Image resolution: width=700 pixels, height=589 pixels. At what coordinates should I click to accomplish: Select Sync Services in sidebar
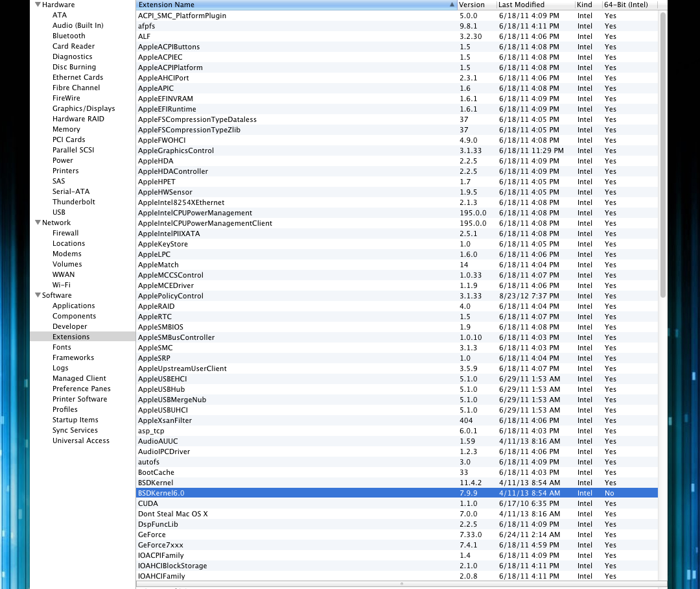click(75, 430)
